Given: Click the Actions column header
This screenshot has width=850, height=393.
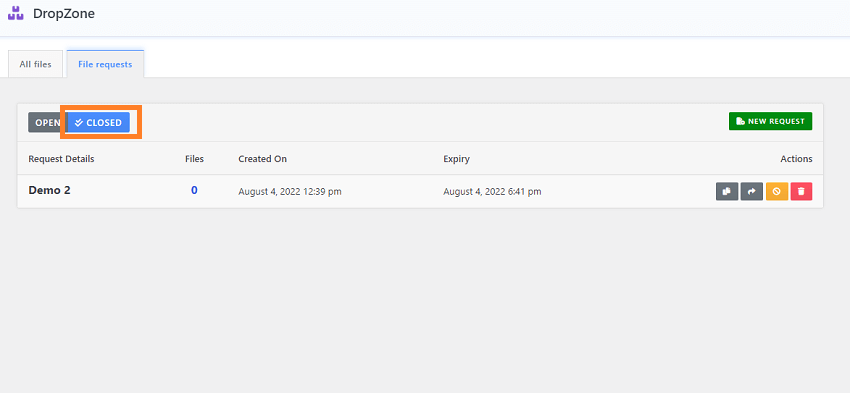Looking at the screenshot, I should tap(796, 159).
